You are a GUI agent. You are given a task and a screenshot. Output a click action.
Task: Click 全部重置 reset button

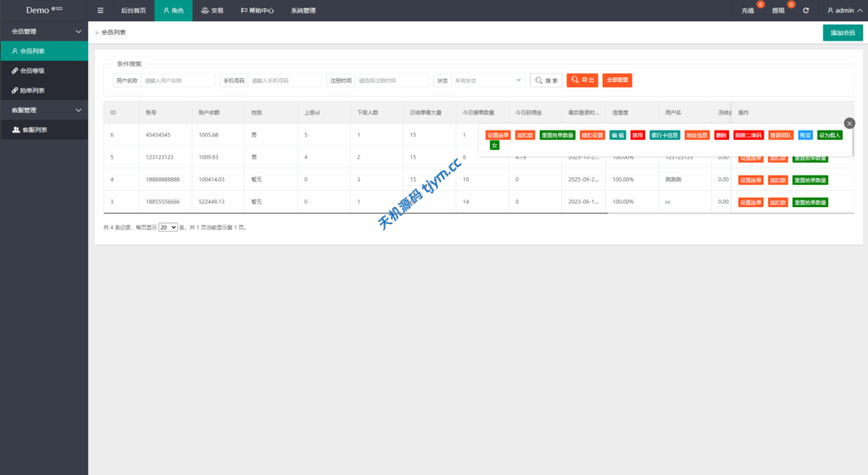coord(616,80)
